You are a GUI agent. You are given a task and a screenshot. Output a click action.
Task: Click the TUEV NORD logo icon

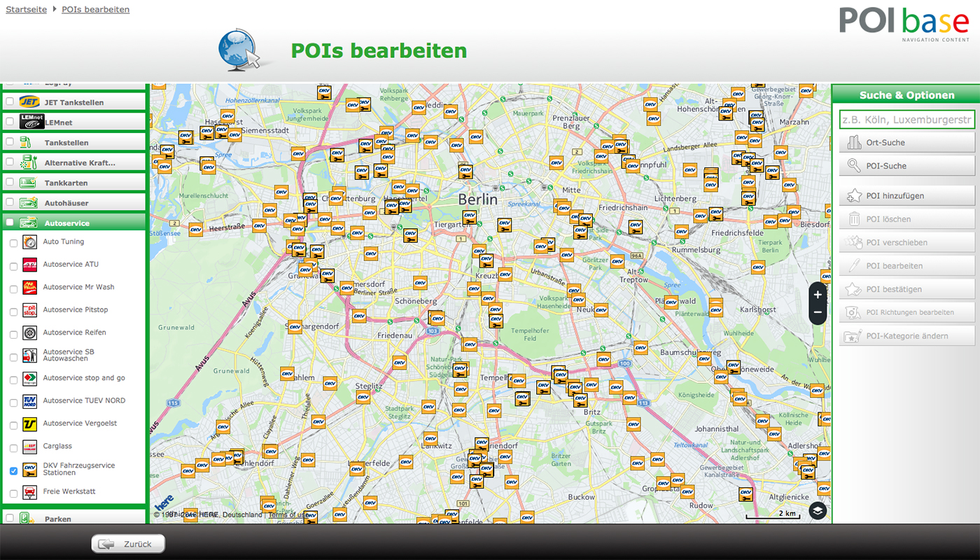point(30,401)
